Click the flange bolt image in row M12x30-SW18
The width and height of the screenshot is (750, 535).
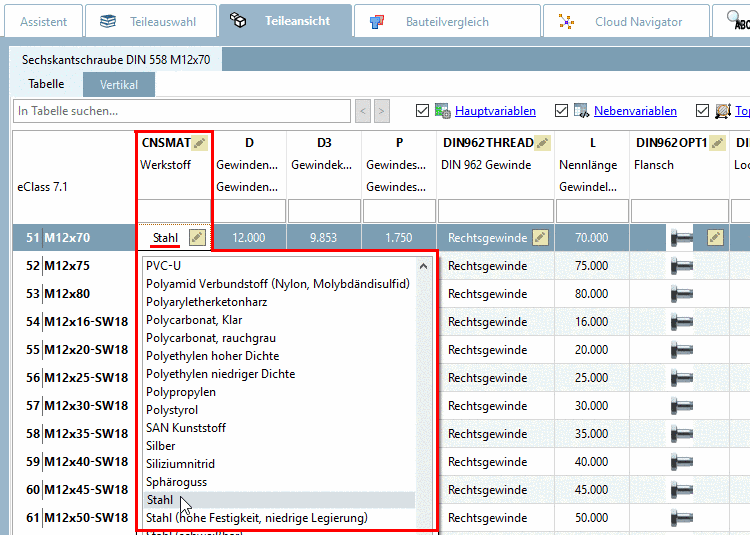(x=682, y=406)
